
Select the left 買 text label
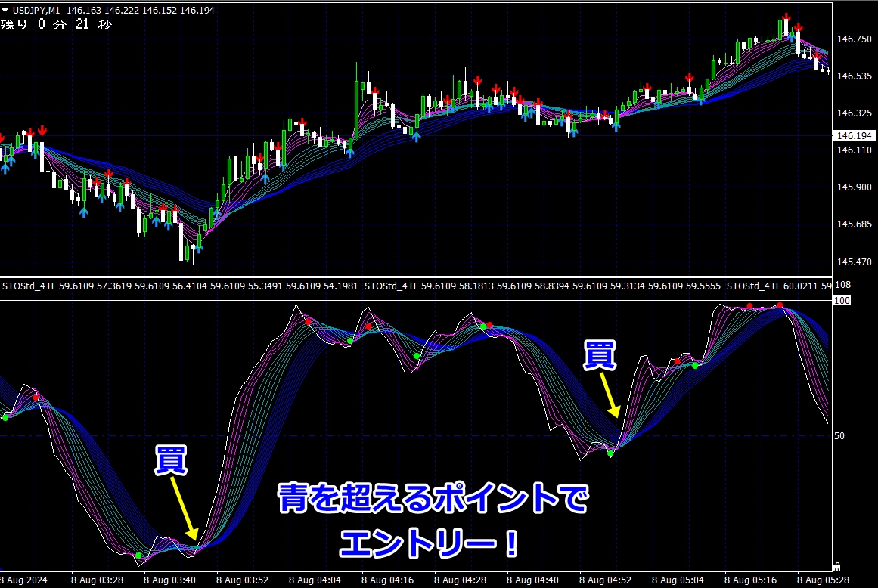[171, 461]
